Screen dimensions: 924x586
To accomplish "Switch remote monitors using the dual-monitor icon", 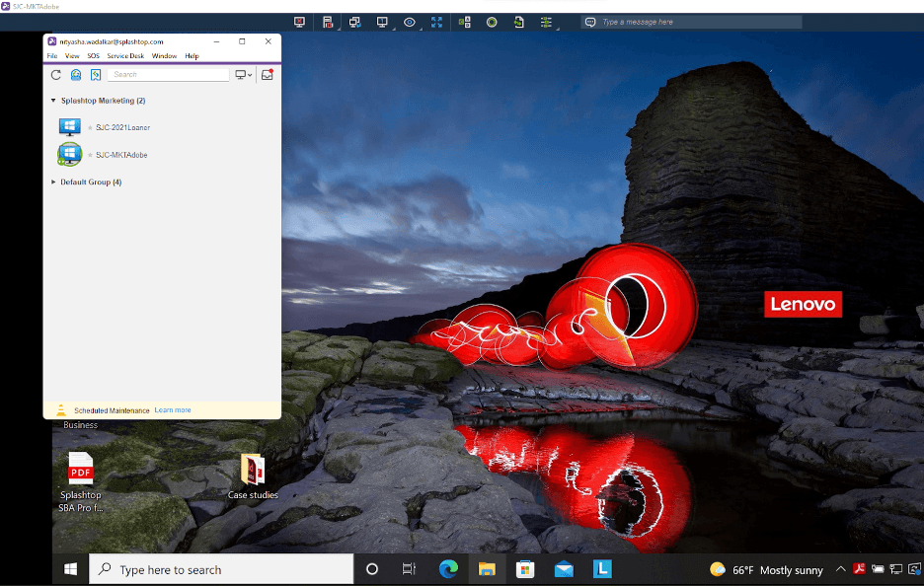I will [353, 22].
